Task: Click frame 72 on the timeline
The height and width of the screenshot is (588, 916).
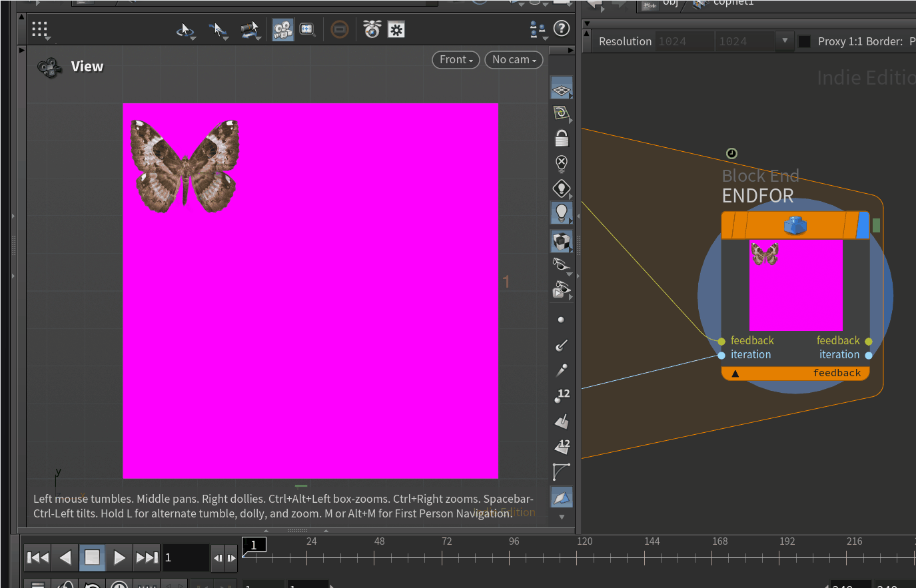Action: pyautogui.click(x=442, y=557)
